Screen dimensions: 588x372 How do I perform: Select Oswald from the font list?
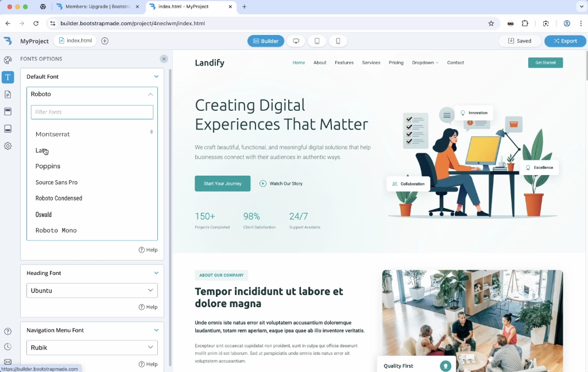click(44, 215)
